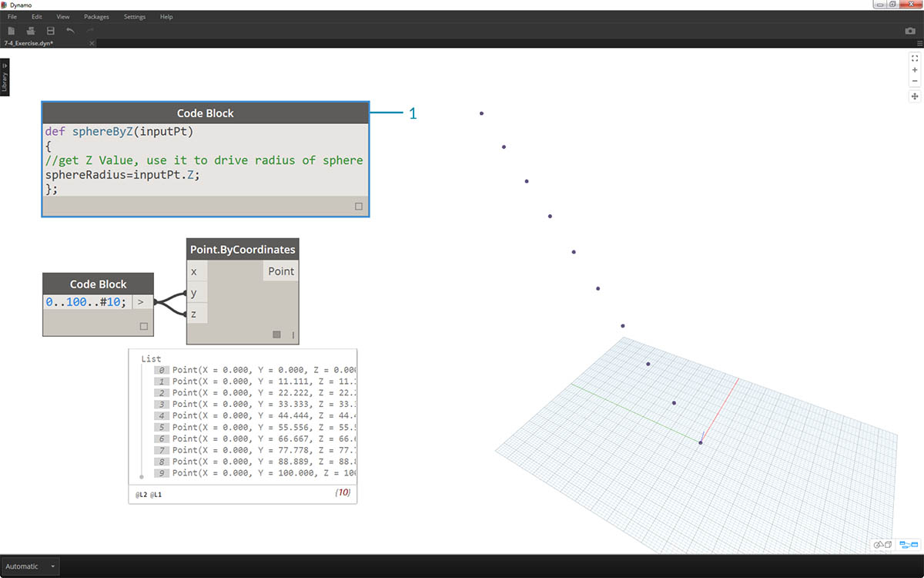The height and width of the screenshot is (578, 924).
Task: Click the camera export image icon
Action: tap(910, 31)
